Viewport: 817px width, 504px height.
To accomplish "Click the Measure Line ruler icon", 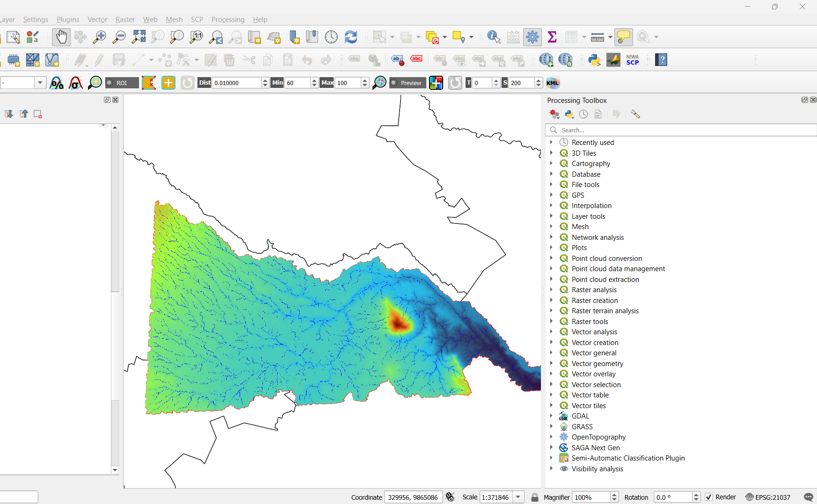I will 598,37.
